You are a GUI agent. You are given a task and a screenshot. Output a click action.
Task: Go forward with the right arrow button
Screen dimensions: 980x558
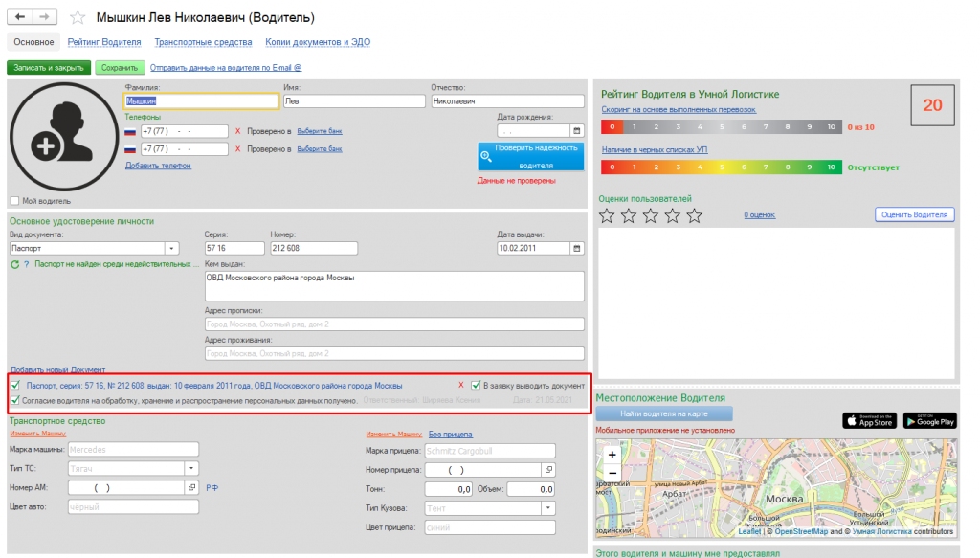(44, 17)
